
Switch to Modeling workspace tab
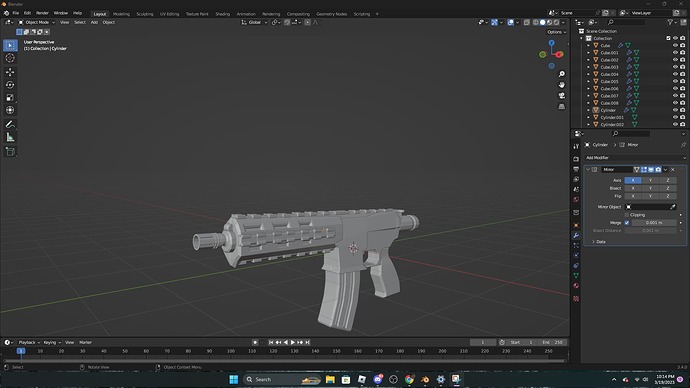click(x=121, y=14)
